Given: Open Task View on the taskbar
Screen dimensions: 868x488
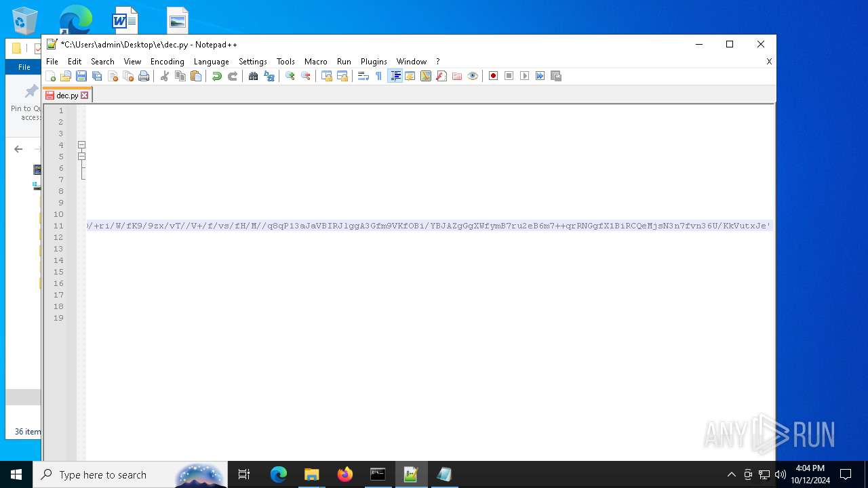Looking at the screenshot, I should [x=244, y=474].
